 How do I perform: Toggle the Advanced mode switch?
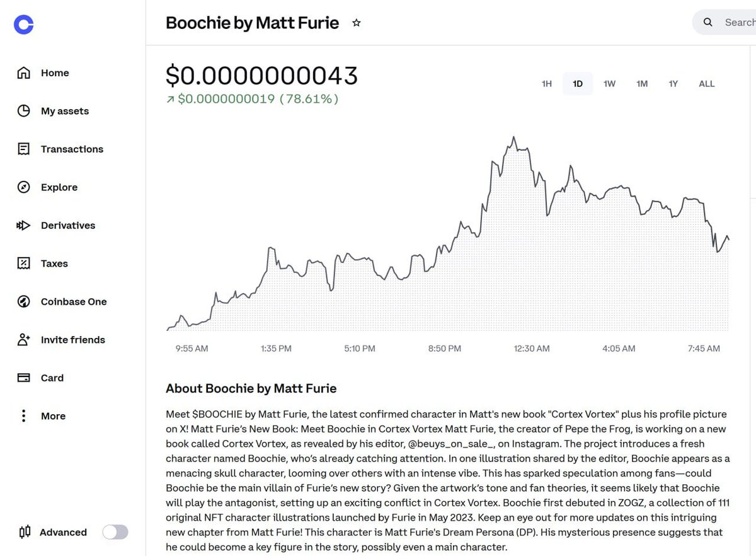click(115, 532)
